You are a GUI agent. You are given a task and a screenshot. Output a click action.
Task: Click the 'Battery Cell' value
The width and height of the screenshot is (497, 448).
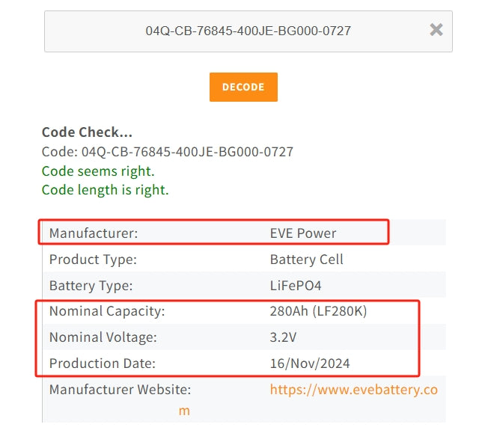coord(307,260)
